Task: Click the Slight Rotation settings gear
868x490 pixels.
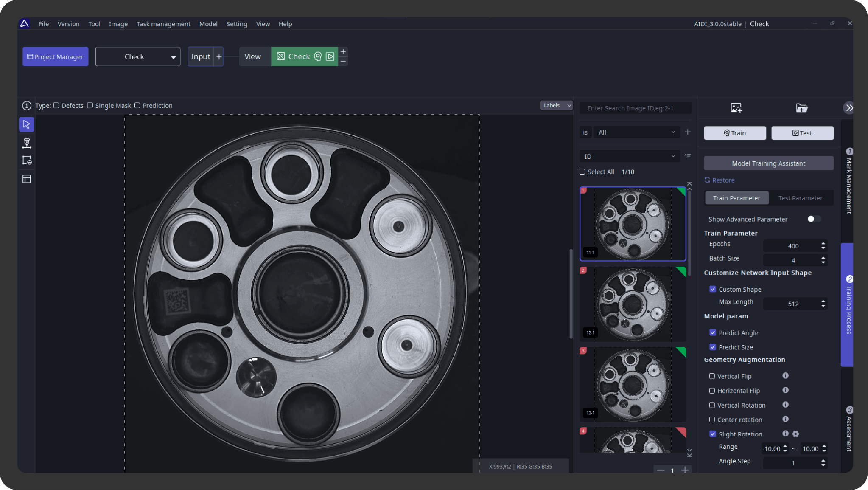Action: click(x=796, y=434)
